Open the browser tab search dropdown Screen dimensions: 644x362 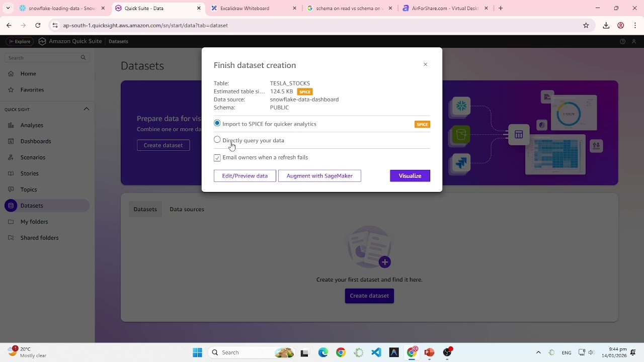[x=8, y=9]
